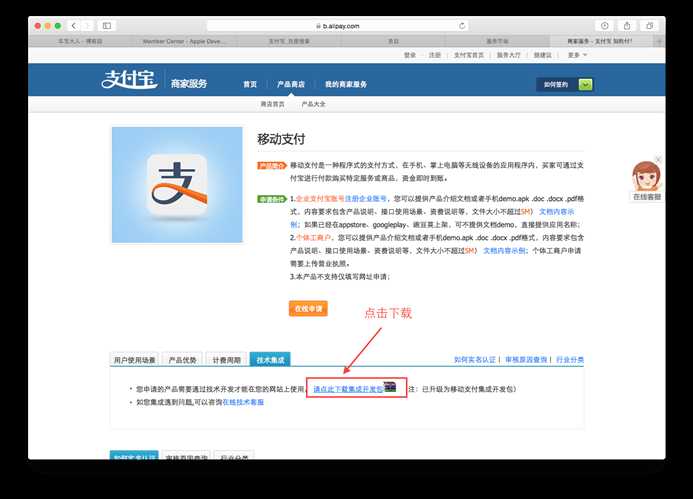Go forward with Safari's forward arrow
This screenshot has height=499, width=693.
[x=87, y=26]
